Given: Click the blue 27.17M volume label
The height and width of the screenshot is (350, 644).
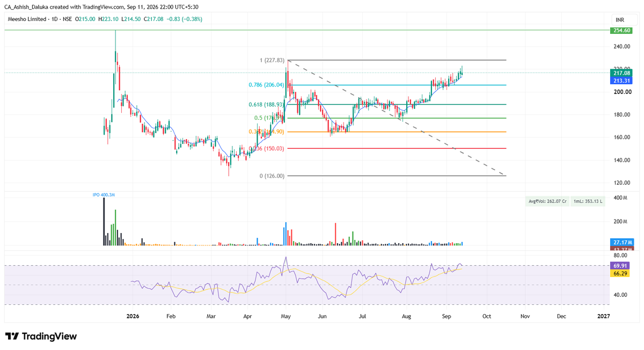Looking at the screenshot, I should [621, 242].
